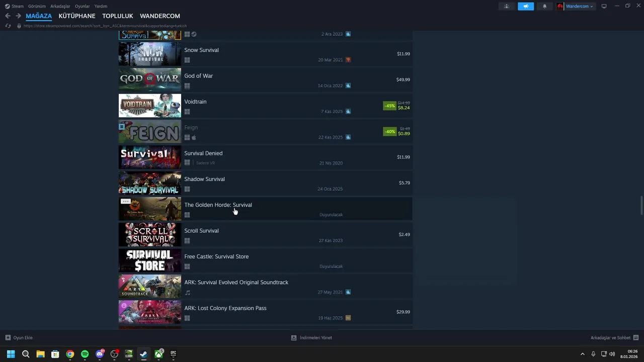Open the friends status button in top bar
This screenshot has width=644, height=362.
(507, 6)
